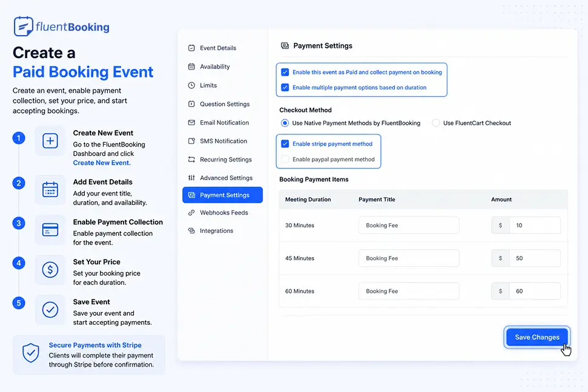Click the Add Event Details calendar icon
Viewport: 588px width, 392px height.
point(50,189)
